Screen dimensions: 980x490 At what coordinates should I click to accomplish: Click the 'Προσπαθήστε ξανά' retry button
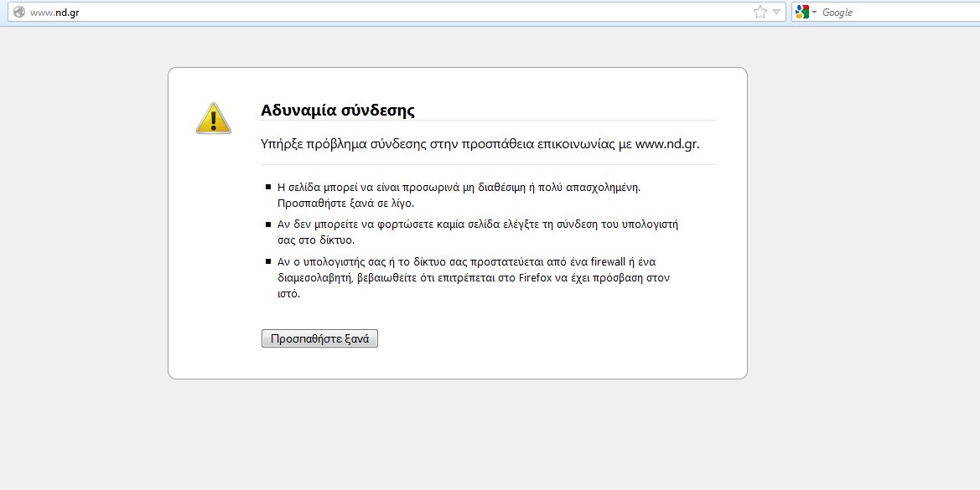[319, 338]
